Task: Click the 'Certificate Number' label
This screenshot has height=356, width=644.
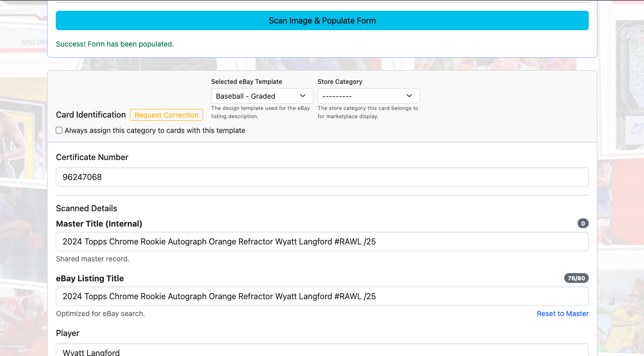Action: 92,157
